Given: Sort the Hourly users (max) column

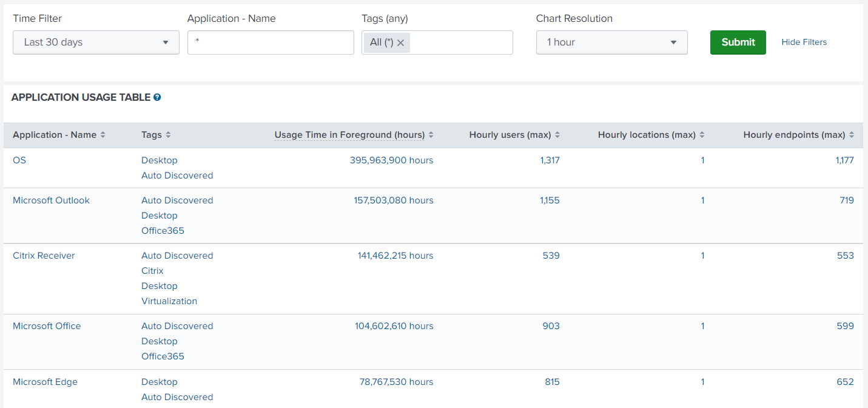Looking at the screenshot, I should pos(557,135).
